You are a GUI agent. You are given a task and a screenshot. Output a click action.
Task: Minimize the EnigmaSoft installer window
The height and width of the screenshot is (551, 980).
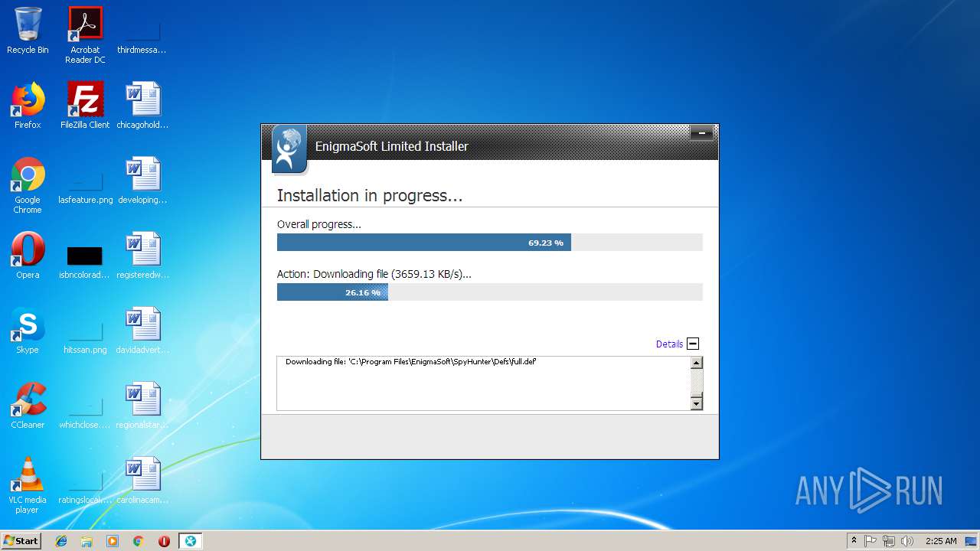(x=701, y=133)
